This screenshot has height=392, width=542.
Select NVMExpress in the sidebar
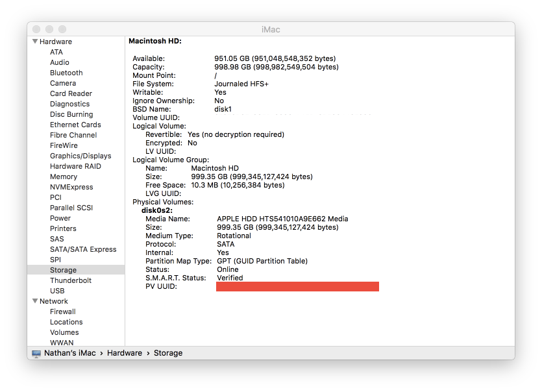(71, 187)
